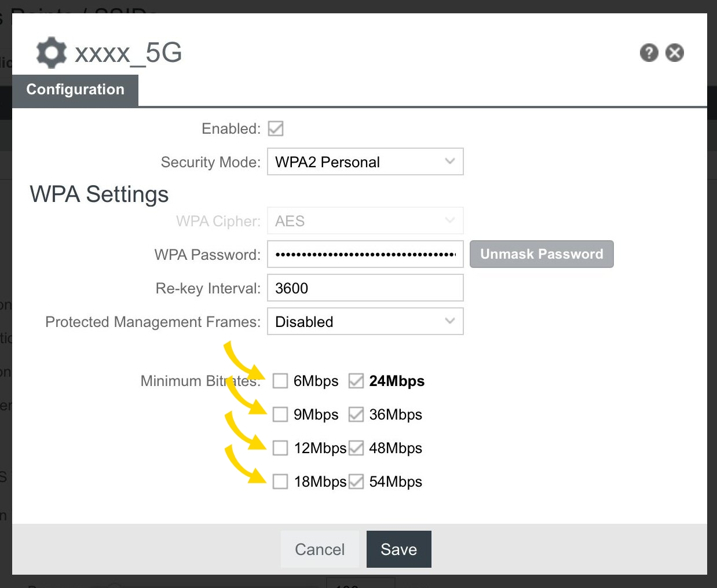Check the 9Mbps bitrate box
Screen dimensions: 717x588
(x=280, y=414)
